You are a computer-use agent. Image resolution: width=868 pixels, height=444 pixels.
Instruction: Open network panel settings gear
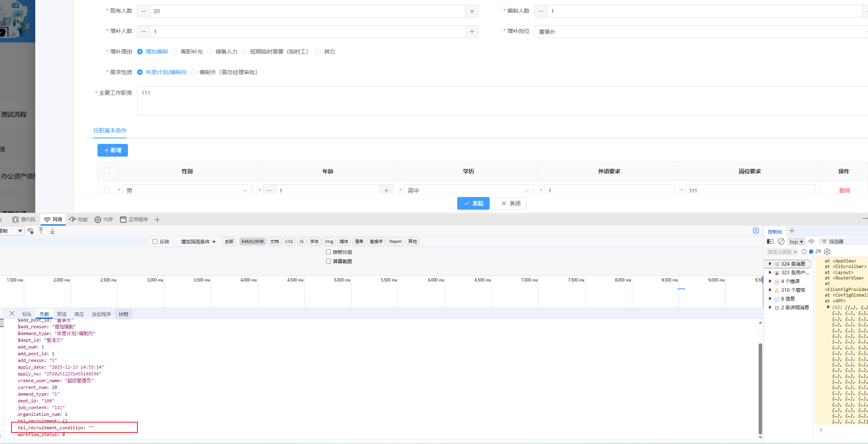(755, 231)
